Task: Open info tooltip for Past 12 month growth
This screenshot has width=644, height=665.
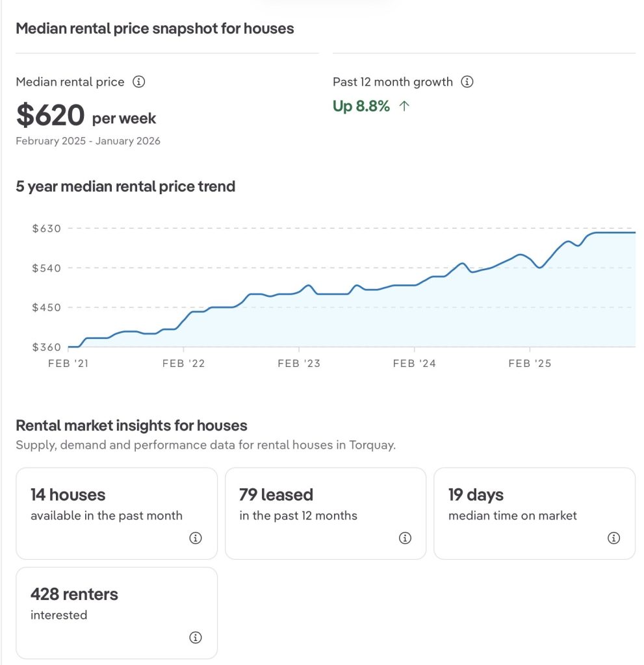Action: point(467,82)
